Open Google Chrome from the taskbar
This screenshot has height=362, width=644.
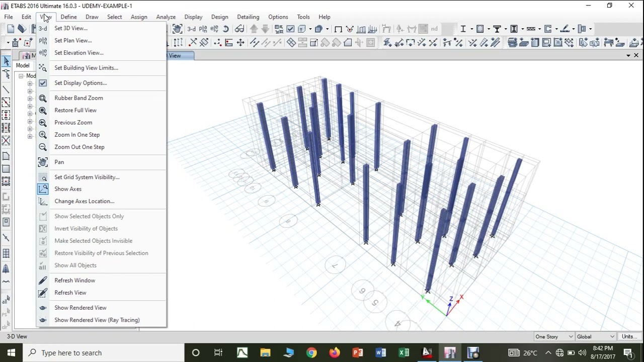coord(311,352)
